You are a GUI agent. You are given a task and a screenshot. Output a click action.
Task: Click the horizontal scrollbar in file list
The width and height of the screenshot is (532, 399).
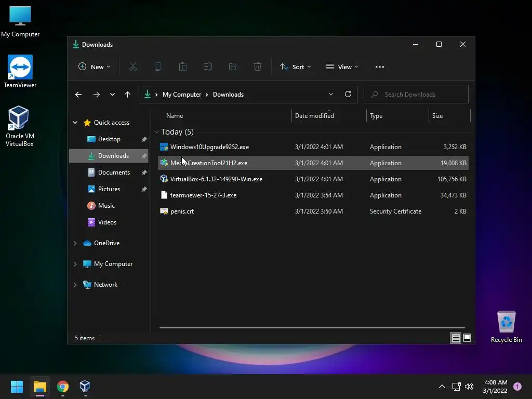coord(312,328)
